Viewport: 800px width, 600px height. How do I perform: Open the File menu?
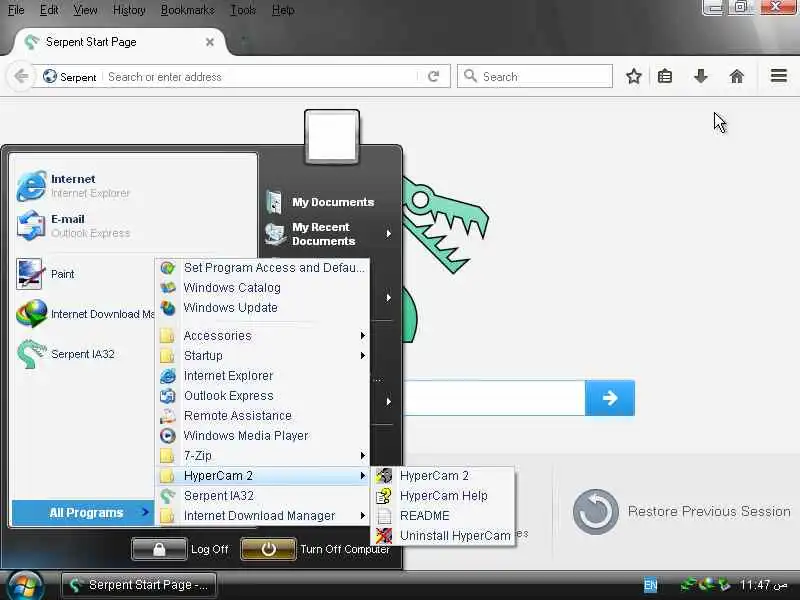[16, 10]
